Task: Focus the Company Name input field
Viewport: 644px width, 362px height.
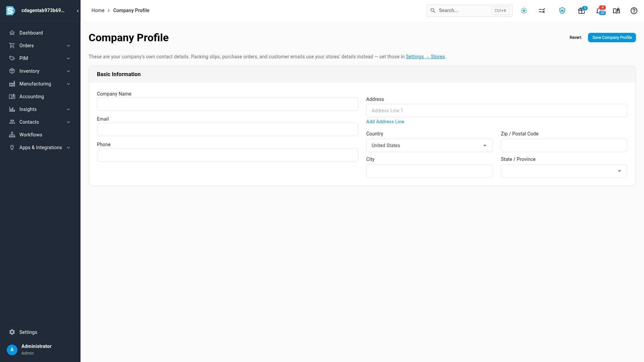Action: tap(227, 104)
